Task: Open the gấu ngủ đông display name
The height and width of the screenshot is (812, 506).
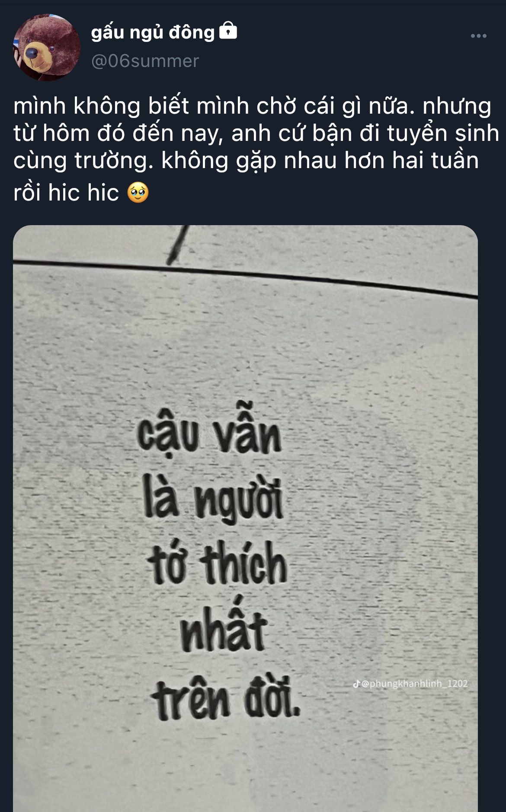Action: [x=153, y=32]
